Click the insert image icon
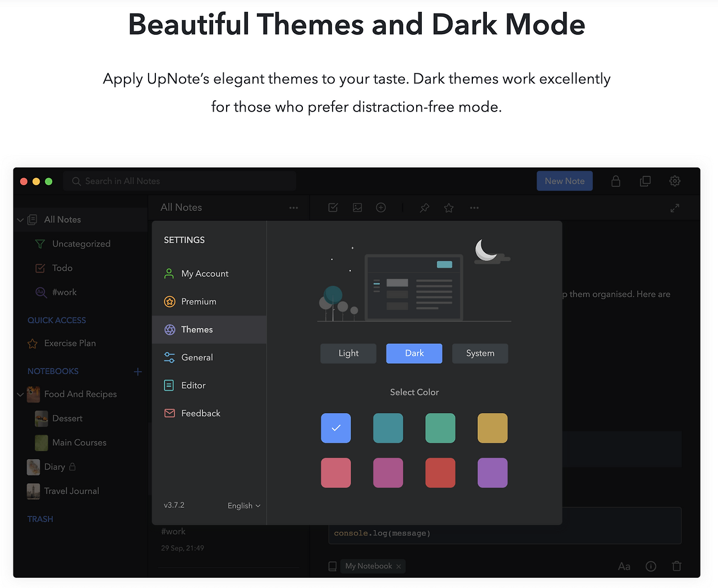This screenshot has width=718, height=588. point(357,208)
